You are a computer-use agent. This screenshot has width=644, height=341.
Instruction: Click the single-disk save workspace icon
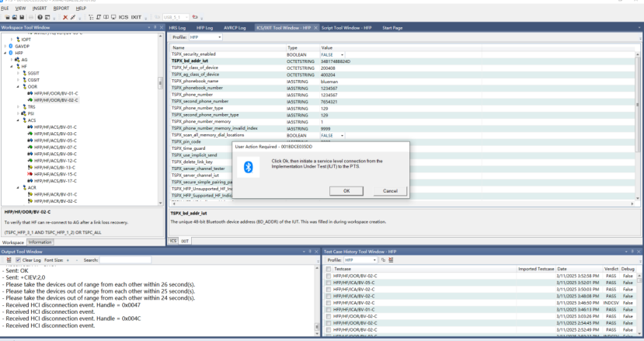pos(22,17)
